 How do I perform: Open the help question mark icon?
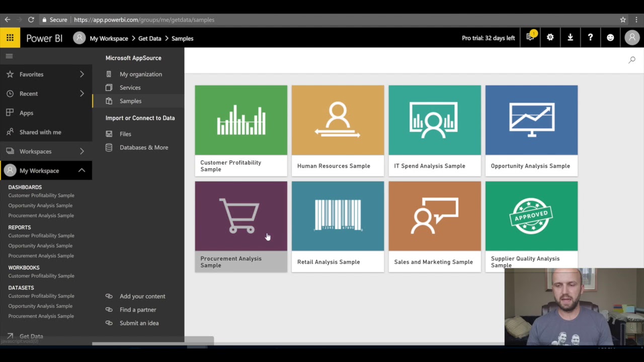[590, 37]
